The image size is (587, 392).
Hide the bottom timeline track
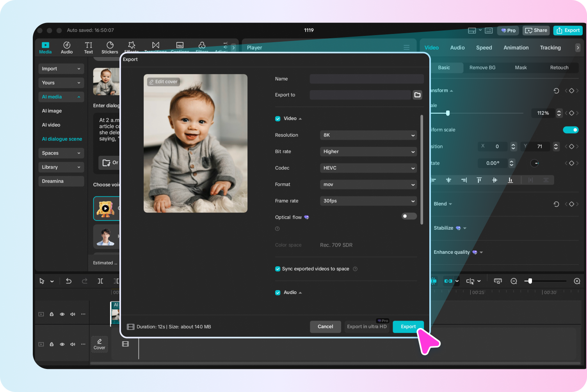[x=62, y=344]
